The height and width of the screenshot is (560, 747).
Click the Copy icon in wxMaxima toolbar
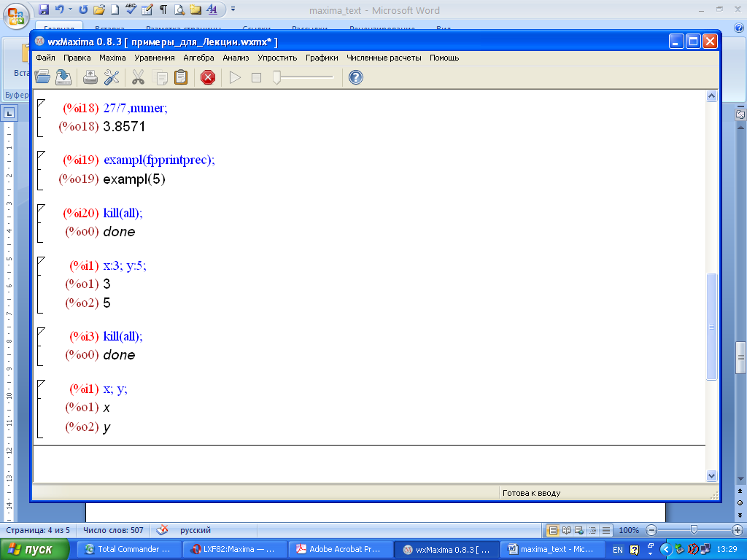160,77
